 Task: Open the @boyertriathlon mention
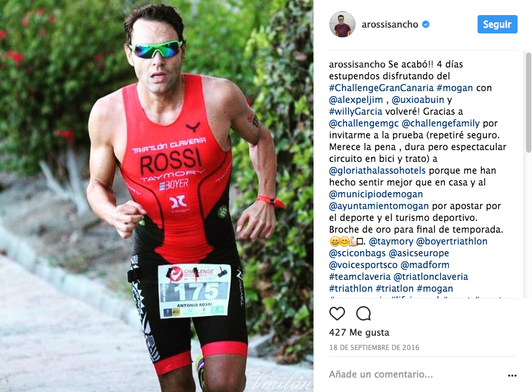pos(451,241)
